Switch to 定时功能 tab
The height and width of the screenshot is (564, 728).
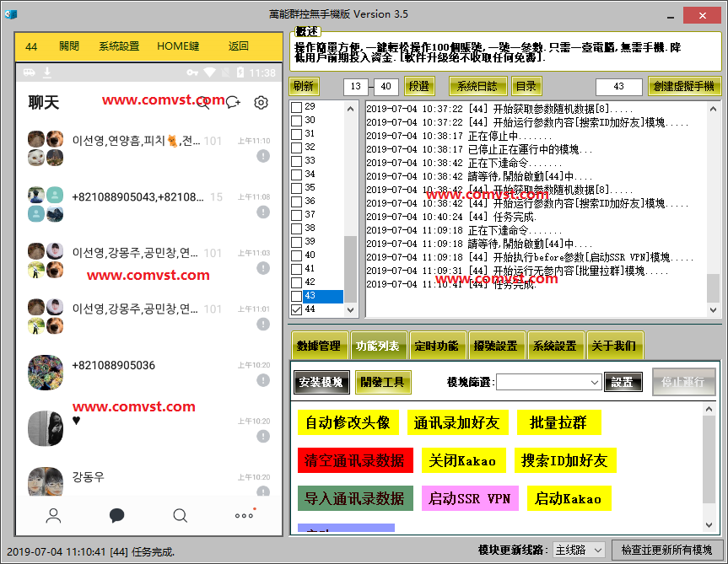437,346
